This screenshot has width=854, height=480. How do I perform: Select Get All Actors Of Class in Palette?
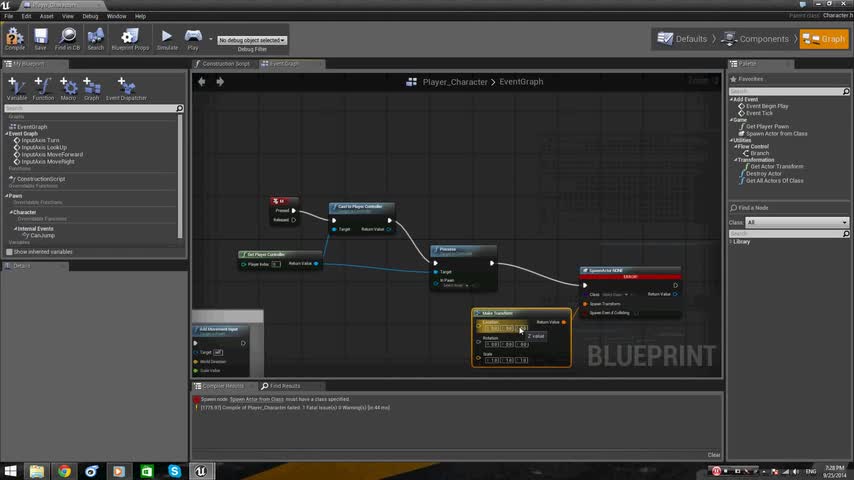pos(774,181)
